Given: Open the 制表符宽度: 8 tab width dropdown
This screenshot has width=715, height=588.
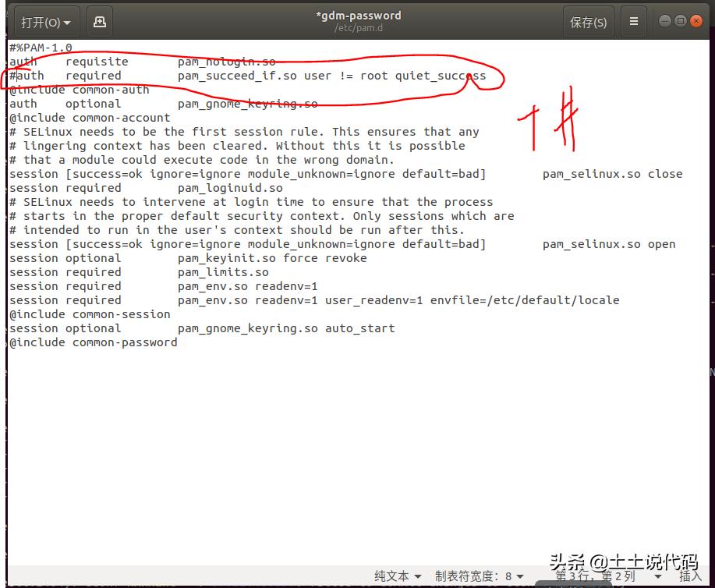Looking at the screenshot, I should point(479,576).
